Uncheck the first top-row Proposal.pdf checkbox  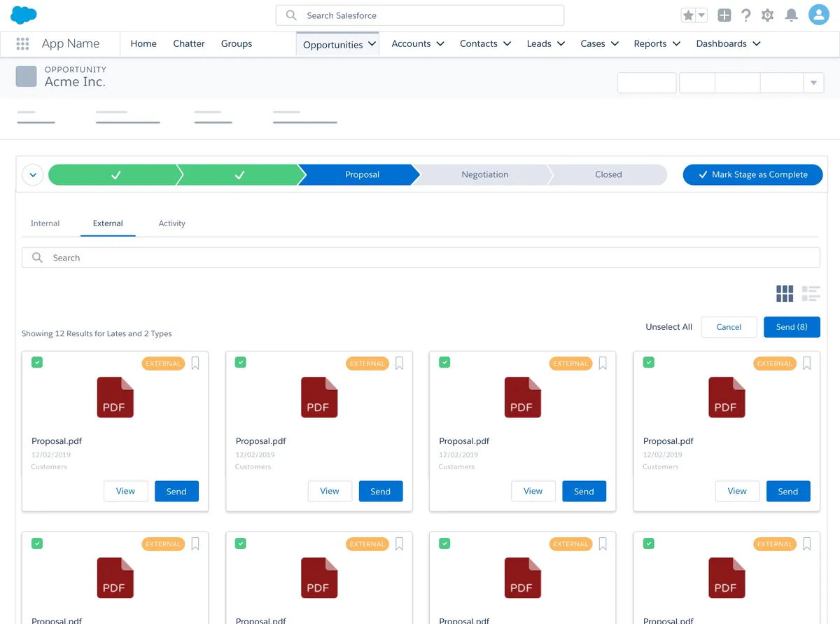point(37,362)
